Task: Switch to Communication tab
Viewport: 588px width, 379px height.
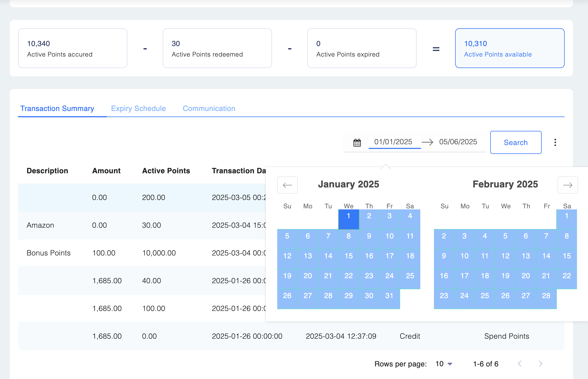Action: [x=209, y=108]
